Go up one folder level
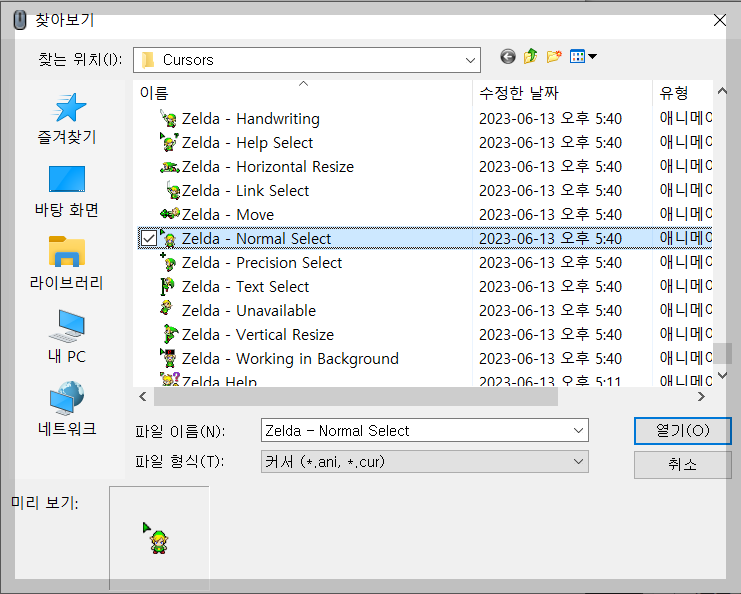741x594 pixels. click(531, 56)
